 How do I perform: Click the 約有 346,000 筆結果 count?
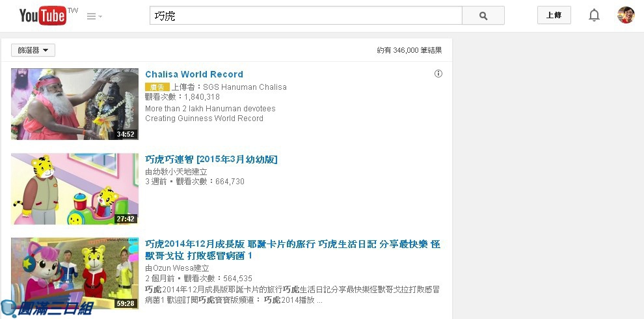(409, 50)
